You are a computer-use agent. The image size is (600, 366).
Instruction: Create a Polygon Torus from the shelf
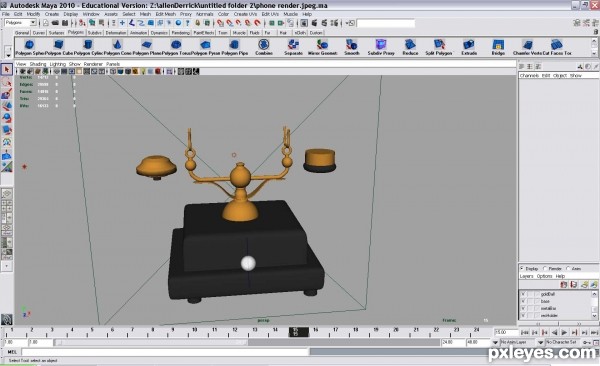pyautogui.click(x=176, y=44)
